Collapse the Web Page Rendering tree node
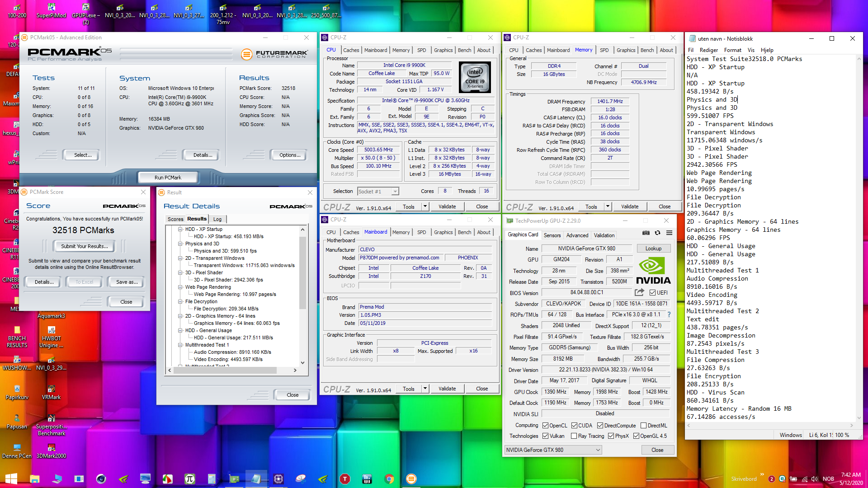This screenshot has width=868, height=488. [x=180, y=287]
